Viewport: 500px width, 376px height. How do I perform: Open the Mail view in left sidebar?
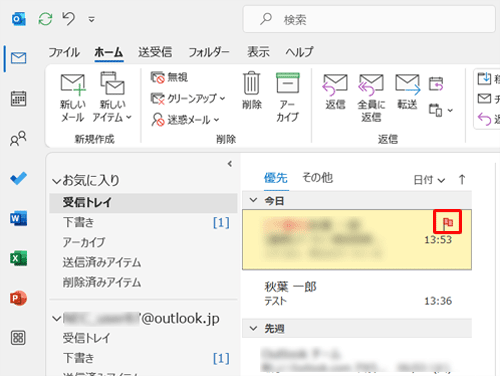coord(18,58)
